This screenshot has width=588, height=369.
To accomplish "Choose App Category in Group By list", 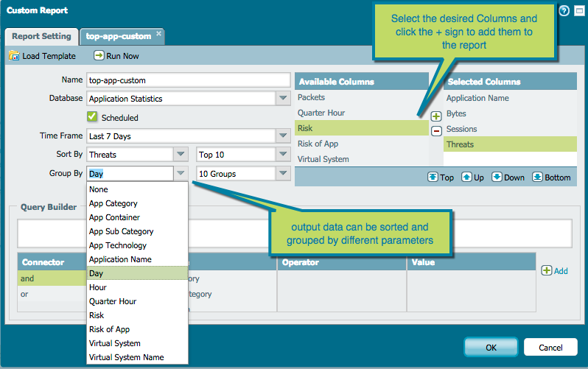I will click(x=137, y=203).
